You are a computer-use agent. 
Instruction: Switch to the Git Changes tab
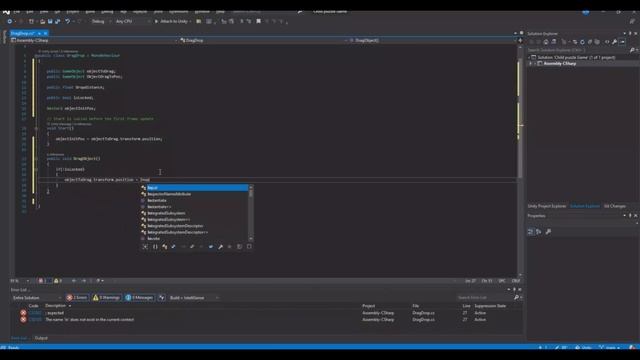coord(614,206)
